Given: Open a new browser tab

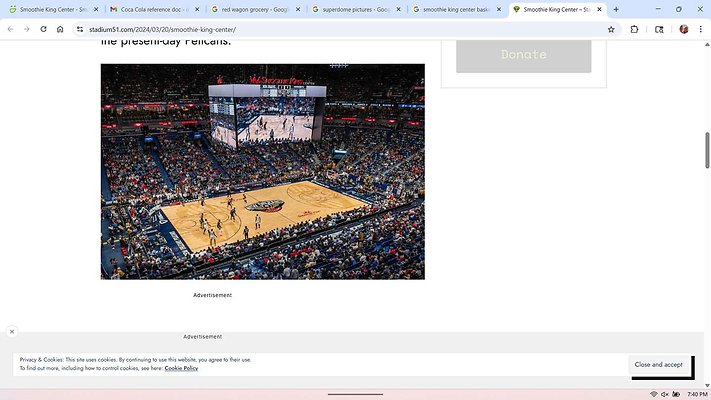Looking at the screenshot, I should pos(616,9).
